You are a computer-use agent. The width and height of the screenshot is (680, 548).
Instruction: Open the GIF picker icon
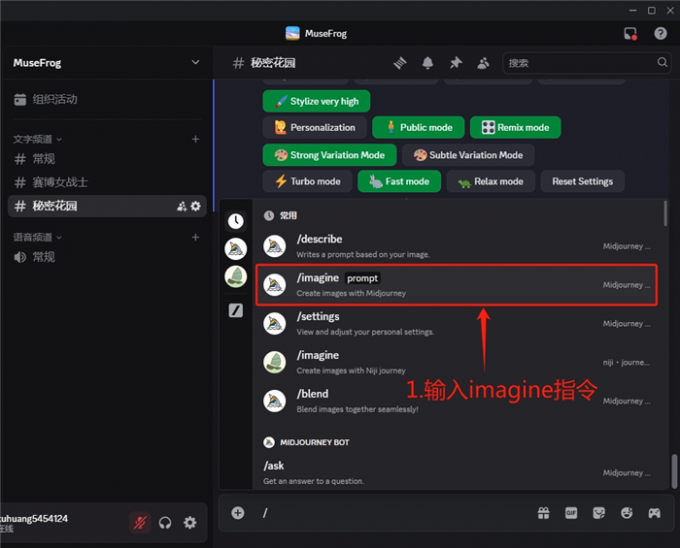[x=571, y=513]
